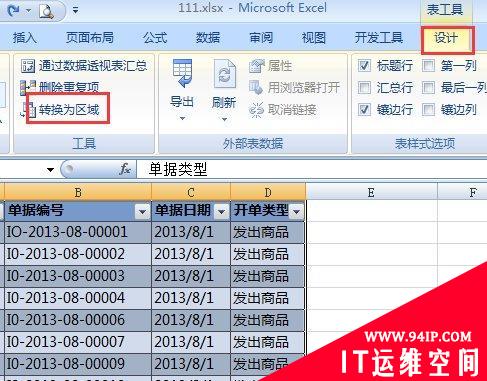The height and width of the screenshot is (381, 487).
Task: Select cell I0-2013-08-00009
Action: 78,364
